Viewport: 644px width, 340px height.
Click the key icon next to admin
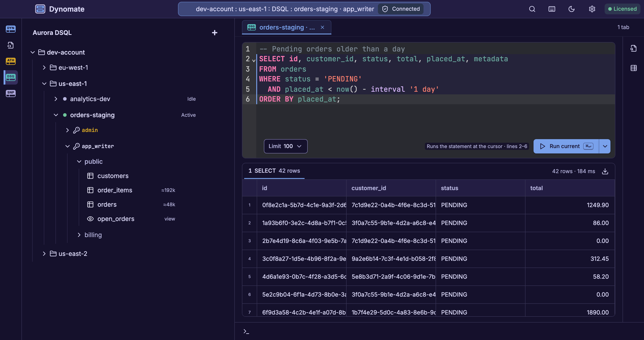(x=76, y=130)
